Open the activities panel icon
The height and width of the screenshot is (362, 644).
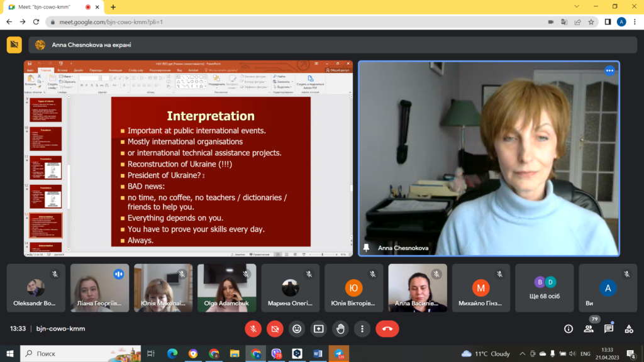pyautogui.click(x=629, y=329)
